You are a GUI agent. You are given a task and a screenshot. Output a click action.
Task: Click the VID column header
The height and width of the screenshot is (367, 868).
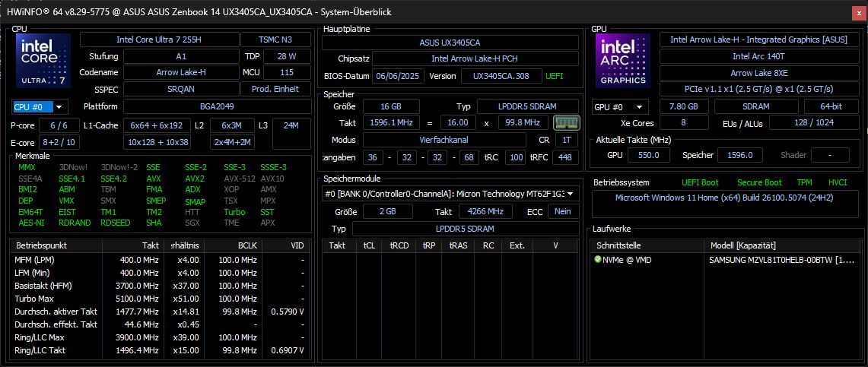tap(297, 245)
